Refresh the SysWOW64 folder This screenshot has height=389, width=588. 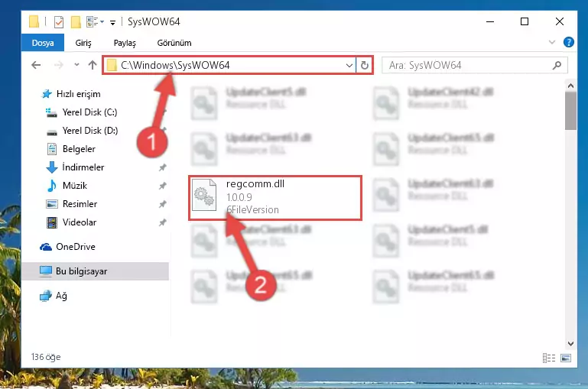365,66
